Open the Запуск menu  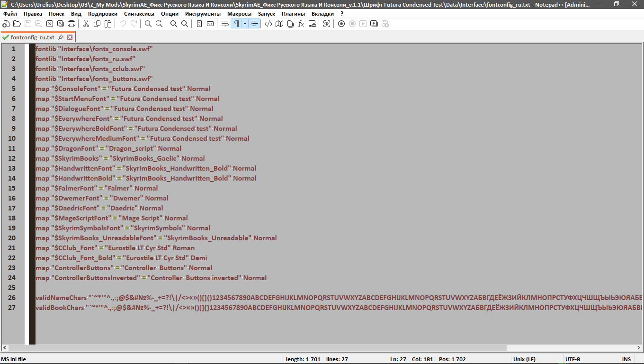tap(267, 14)
